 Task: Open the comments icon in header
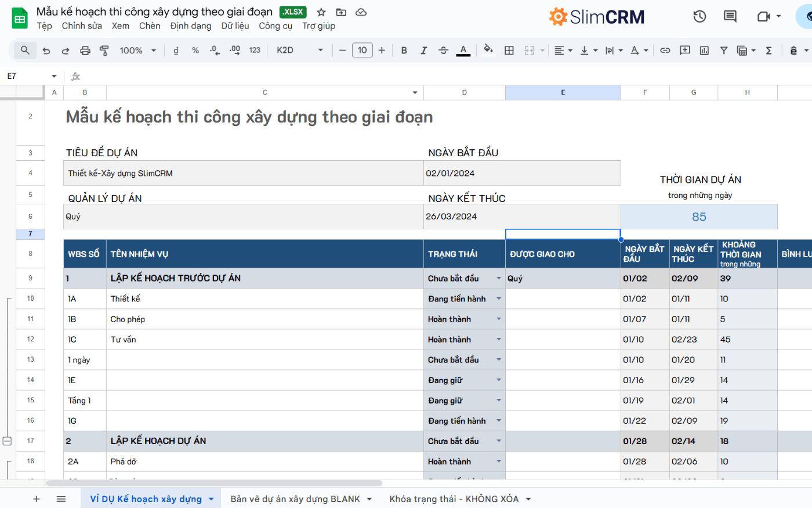pos(730,17)
